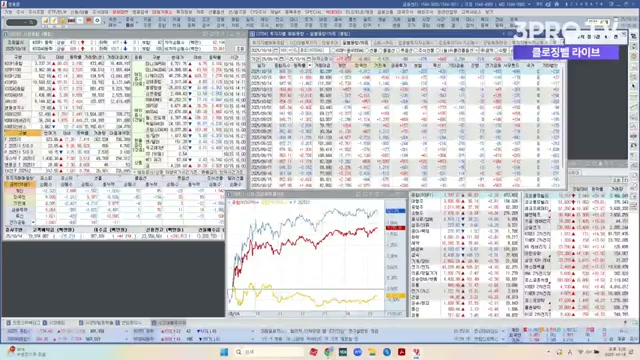Expand the 001 code dropdown arrow
The image size is (640, 360).
pos(290,50)
